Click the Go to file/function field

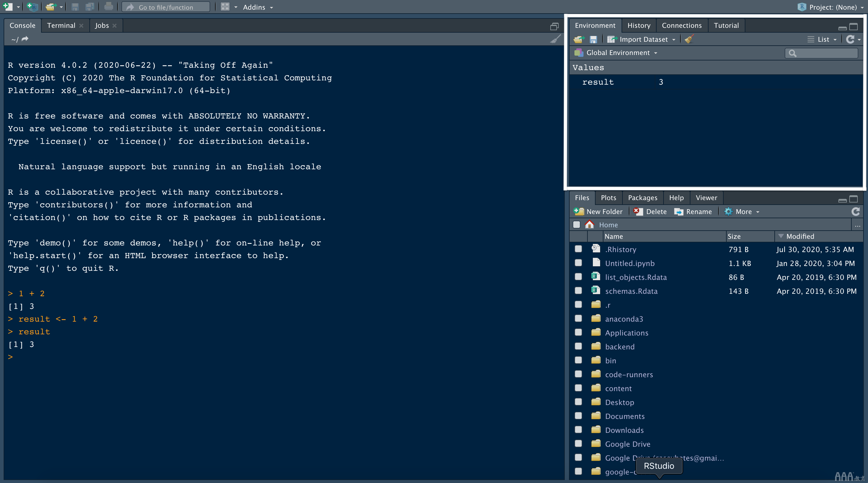click(166, 7)
